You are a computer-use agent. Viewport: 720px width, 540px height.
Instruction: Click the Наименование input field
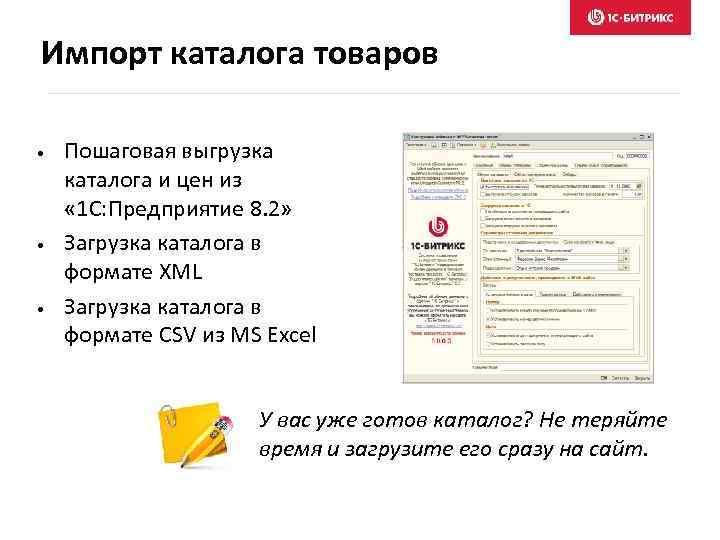point(557,156)
